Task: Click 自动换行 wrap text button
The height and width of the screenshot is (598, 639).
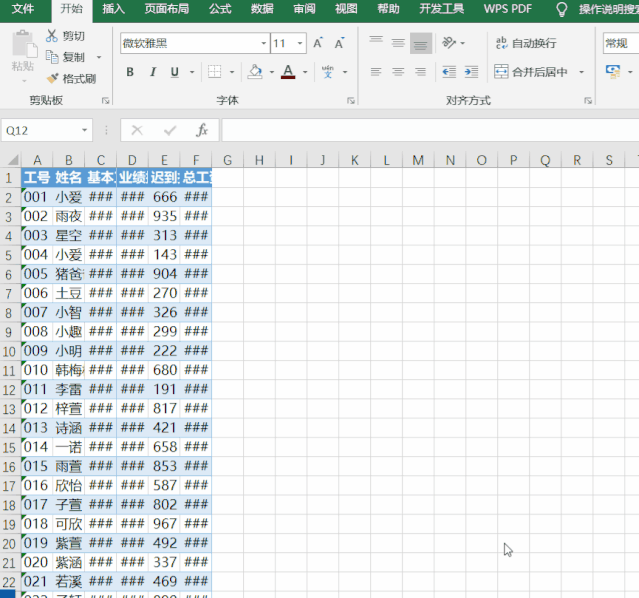Action: click(x=526, y=43)
